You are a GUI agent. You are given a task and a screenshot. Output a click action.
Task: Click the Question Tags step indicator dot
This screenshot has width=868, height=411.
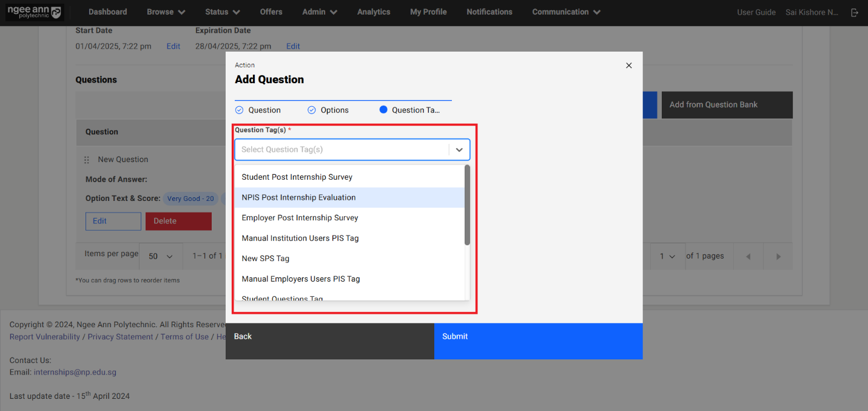(x=383, y=110)
